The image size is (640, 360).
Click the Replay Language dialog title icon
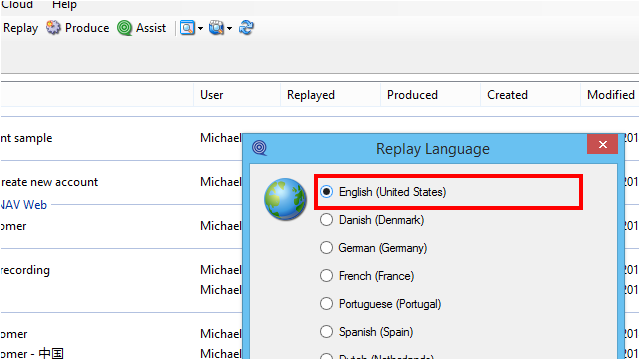point(259,147)
